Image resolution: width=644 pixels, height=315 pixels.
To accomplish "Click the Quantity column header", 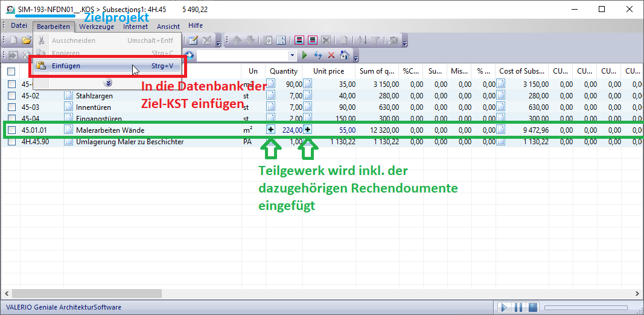I will [283, 71].
